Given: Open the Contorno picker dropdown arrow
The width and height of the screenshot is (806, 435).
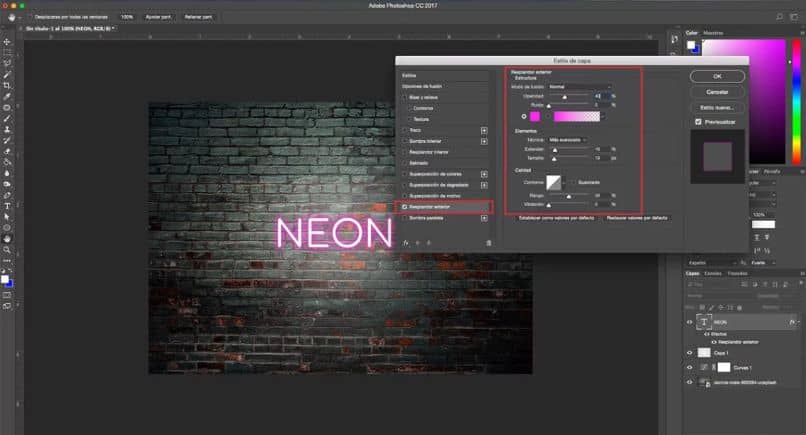Looking at the screenshot, I should click(x=564, y=183).
